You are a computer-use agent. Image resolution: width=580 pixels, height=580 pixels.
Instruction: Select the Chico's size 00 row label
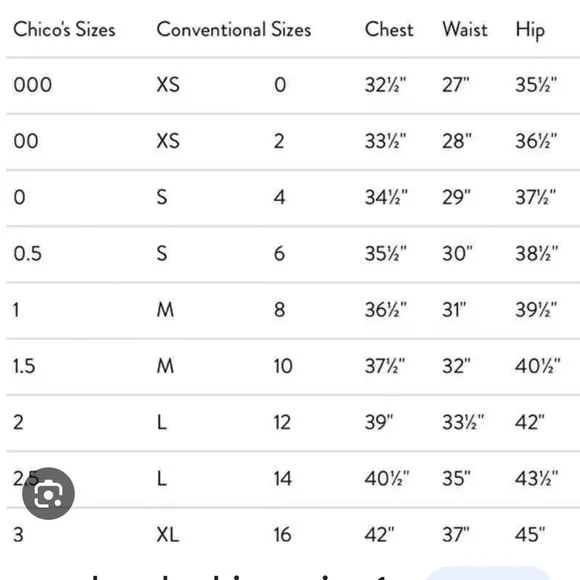[26, 141]
